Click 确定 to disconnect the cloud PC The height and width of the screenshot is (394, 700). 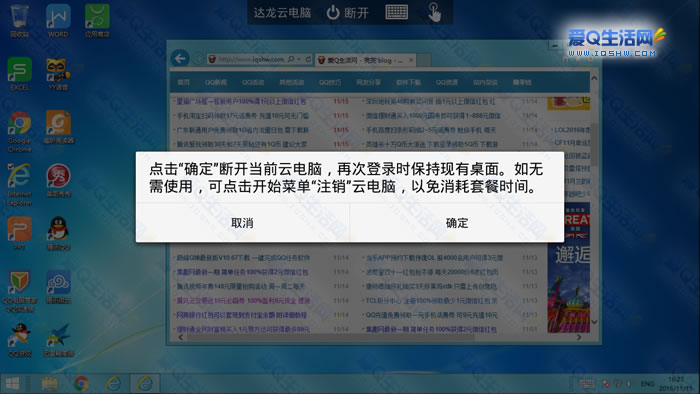[457, 223]
